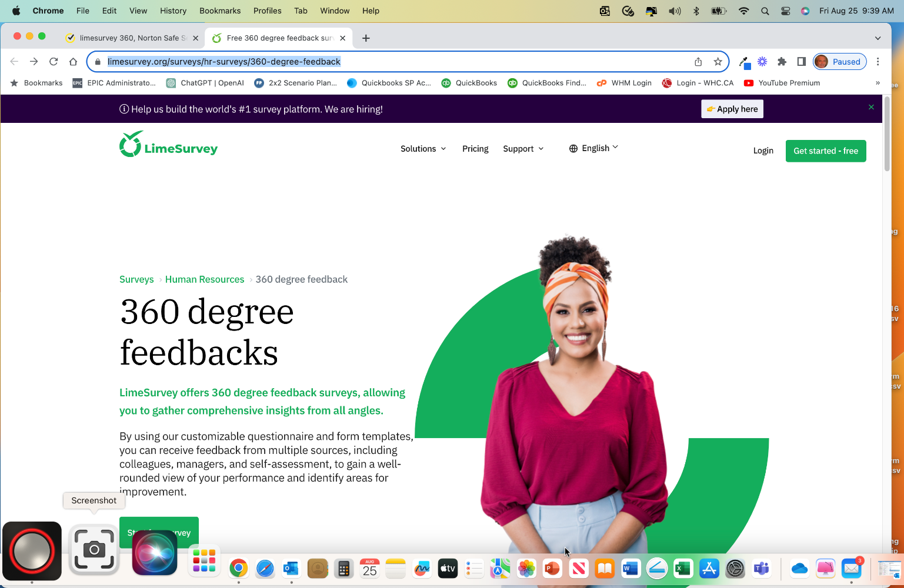Open Microsoft Excel from the dock
The width and height of the screenshot is (904, 588).
pyautogui.click(x=682, y=569)
